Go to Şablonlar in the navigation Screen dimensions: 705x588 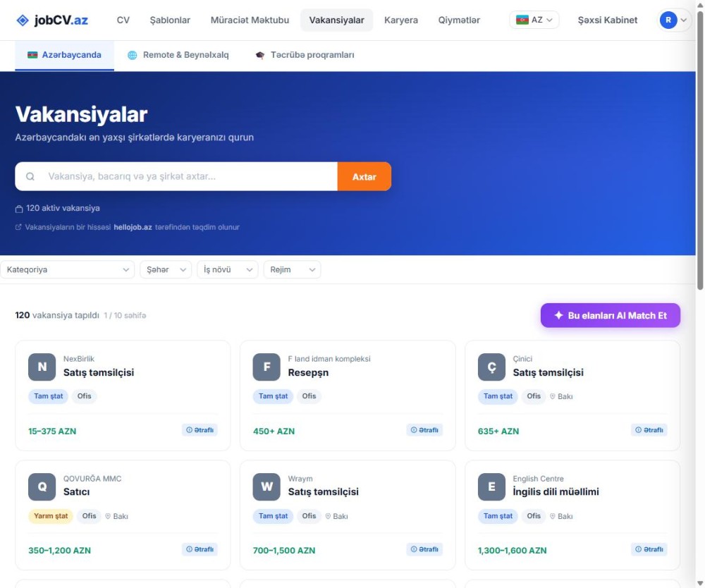[170, 20]
